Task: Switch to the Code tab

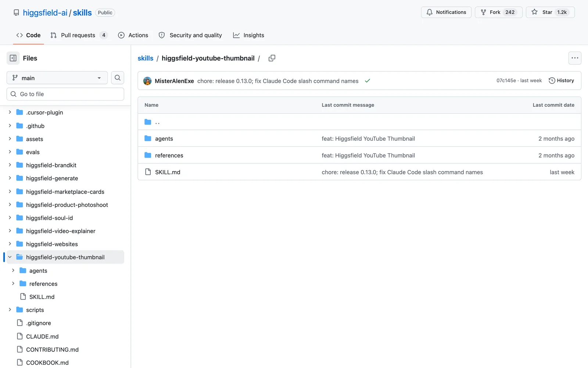Action: pos(28,35)
